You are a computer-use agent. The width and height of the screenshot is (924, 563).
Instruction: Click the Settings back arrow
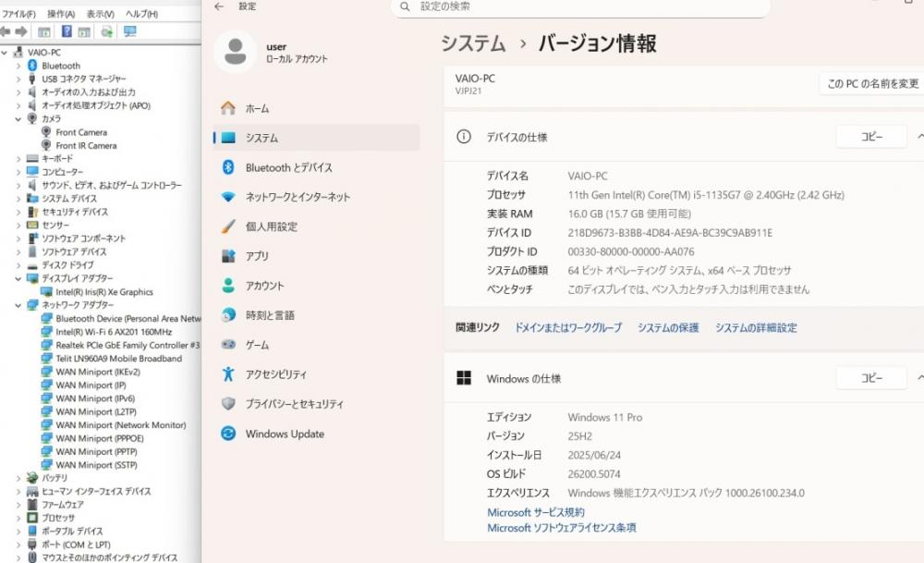[x=219, y=6]
